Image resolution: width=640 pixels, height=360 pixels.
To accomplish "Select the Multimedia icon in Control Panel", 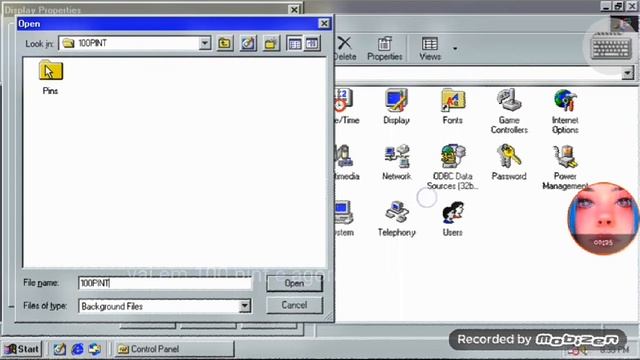I will [x=346, y=163].
